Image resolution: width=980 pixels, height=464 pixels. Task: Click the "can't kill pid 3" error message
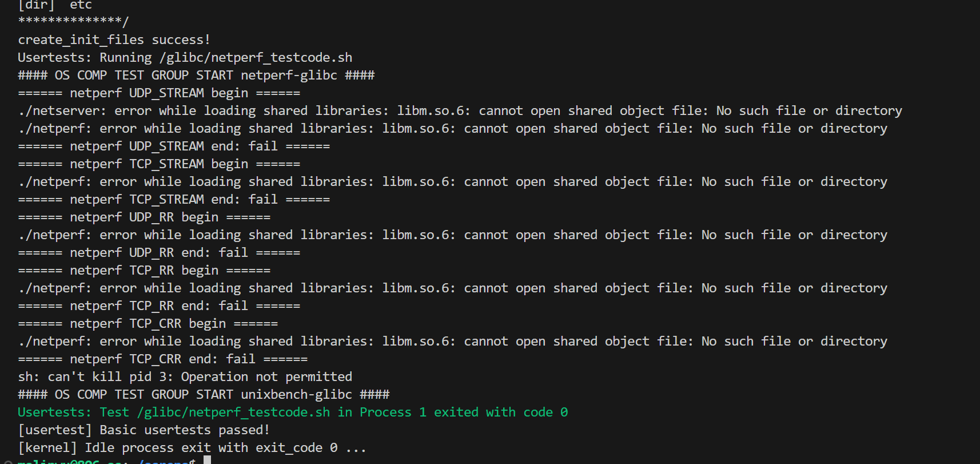(185, 377)
